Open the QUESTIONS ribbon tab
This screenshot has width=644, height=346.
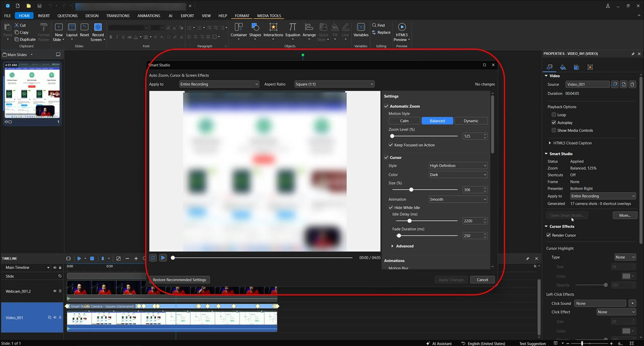(67, 16)
